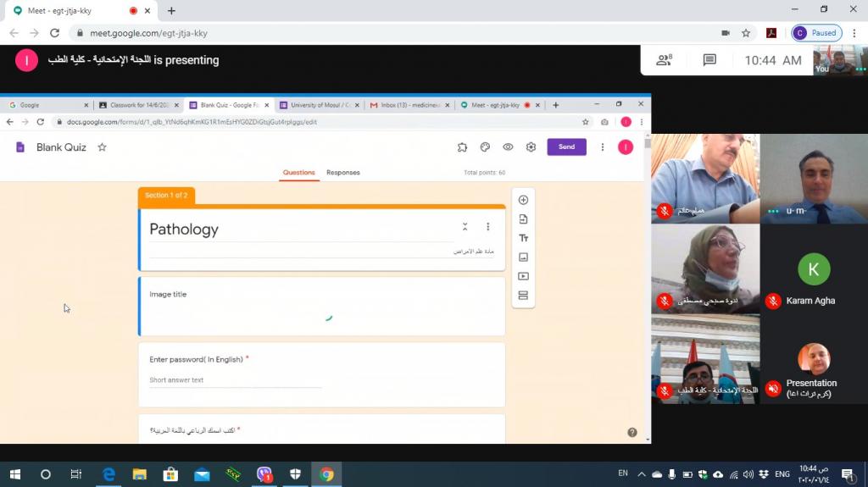
Task: Click the Paused profile button in Chrome
Action: click(816, 33)
